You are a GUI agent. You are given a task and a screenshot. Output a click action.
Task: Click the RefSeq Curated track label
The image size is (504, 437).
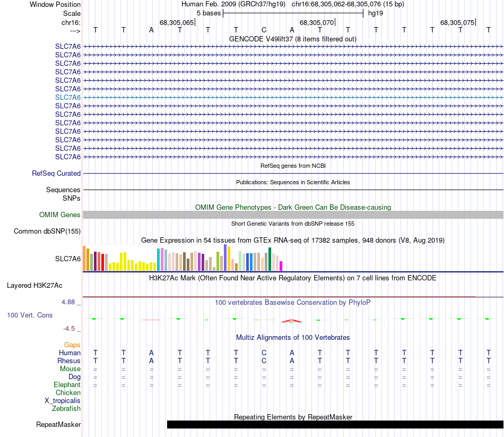(56, 173)
